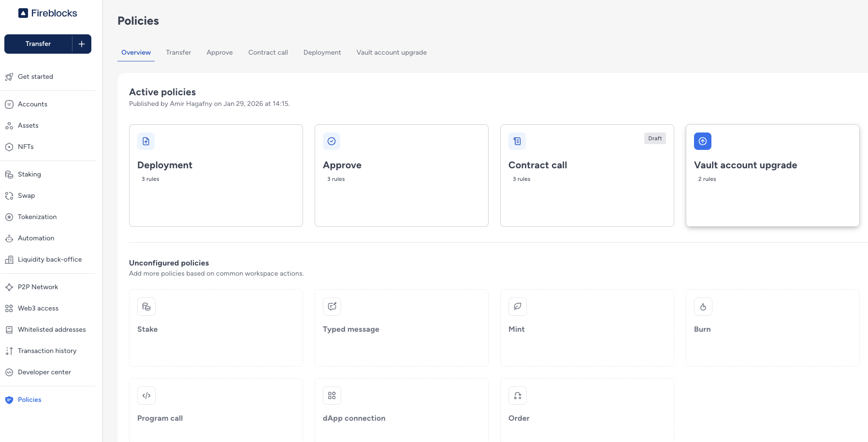868x442 pixels.
Task: Go to Accounts page
Action: (32, 104)
